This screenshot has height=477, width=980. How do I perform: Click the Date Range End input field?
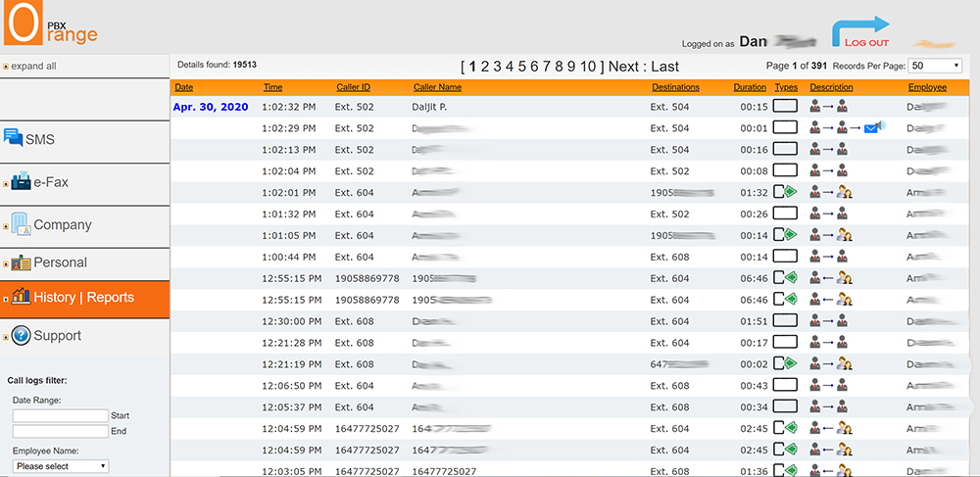tap(61, 431)
